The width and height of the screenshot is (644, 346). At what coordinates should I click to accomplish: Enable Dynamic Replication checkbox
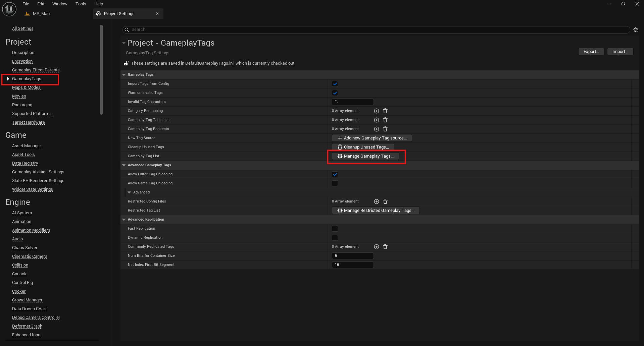335,238
